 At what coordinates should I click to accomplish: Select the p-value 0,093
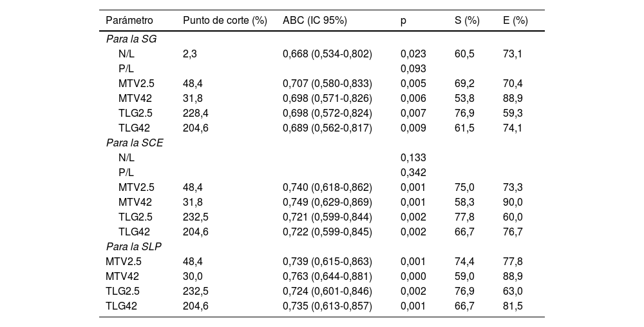[x=413, y=69]
